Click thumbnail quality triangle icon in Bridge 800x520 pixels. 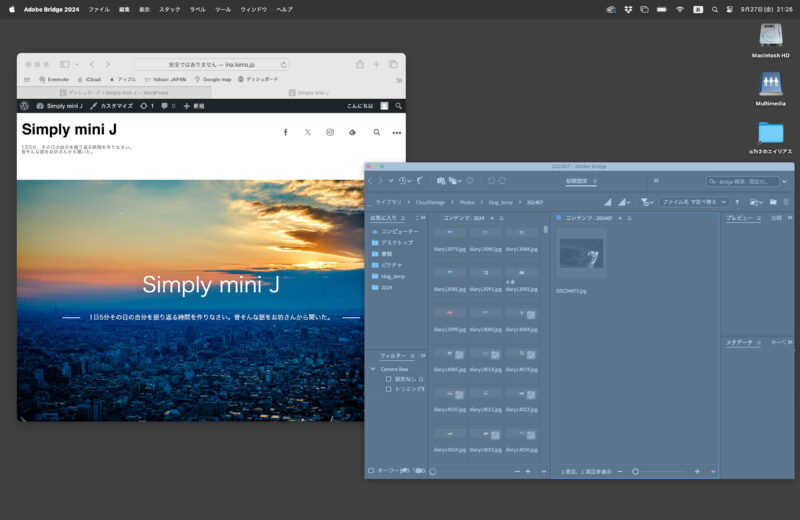pyautogui.click(x=607, y=202)
